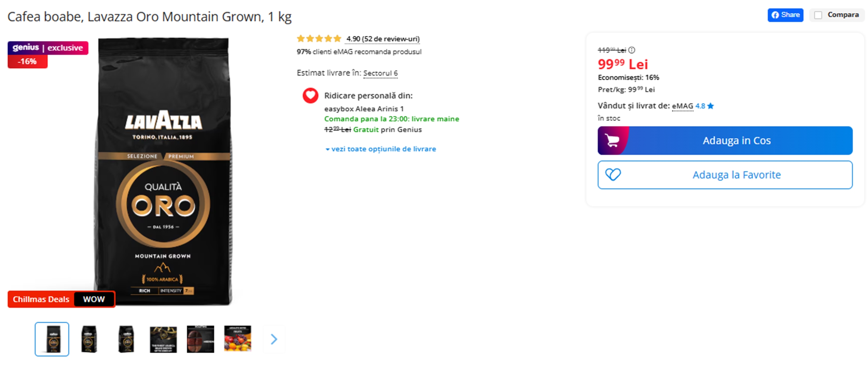Select the fruit image thumbnail
868x368 pixels.
tap(237, 339)
